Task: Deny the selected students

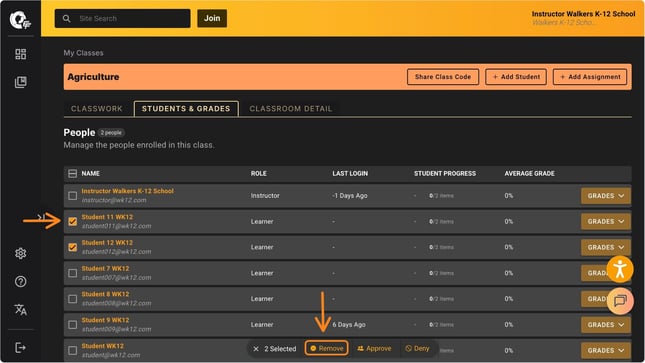Action: [x=417, y=349]
